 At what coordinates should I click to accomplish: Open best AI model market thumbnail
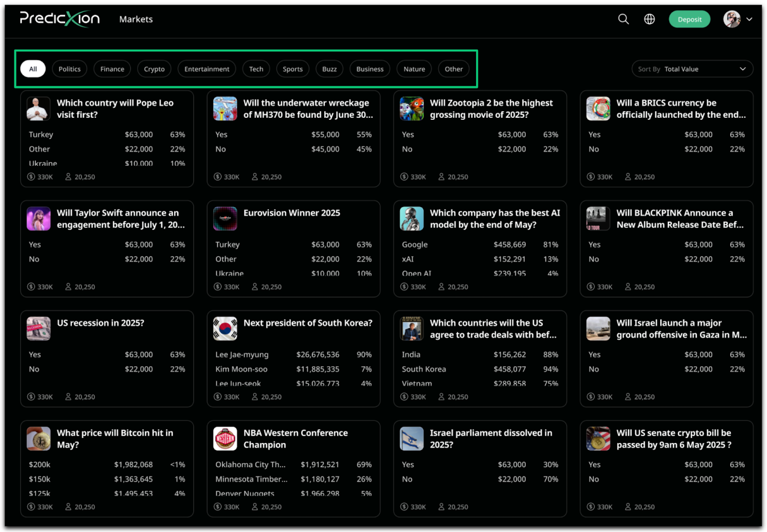pos(411,219)
